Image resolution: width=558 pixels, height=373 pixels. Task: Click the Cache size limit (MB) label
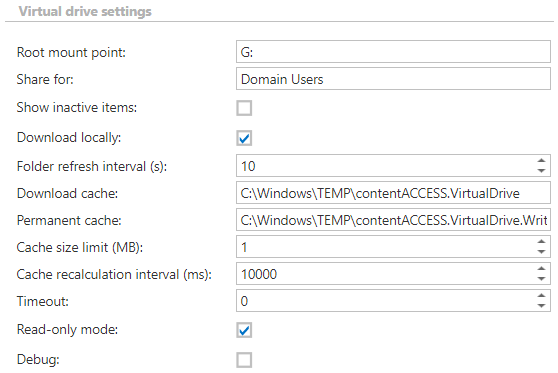coord(80,247)
